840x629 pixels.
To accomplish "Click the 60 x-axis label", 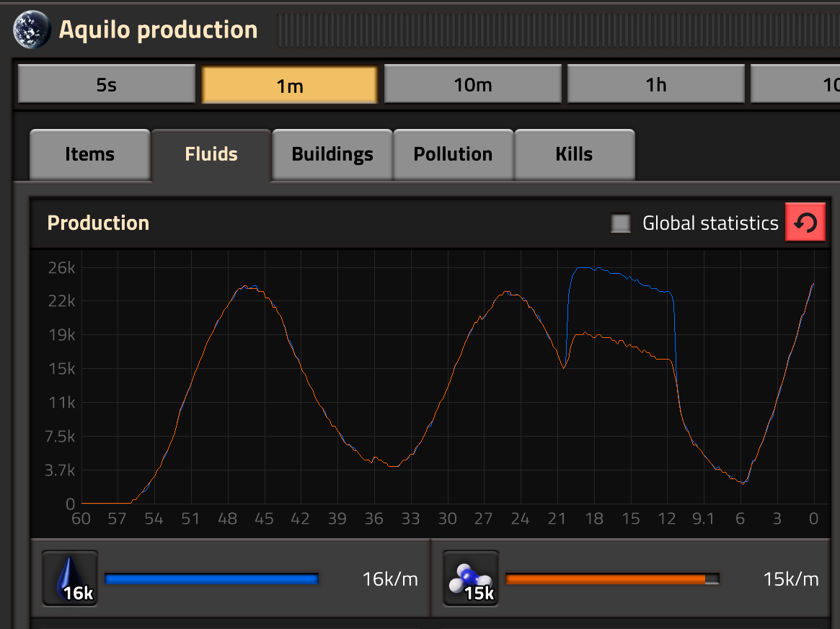I will 81,518.
